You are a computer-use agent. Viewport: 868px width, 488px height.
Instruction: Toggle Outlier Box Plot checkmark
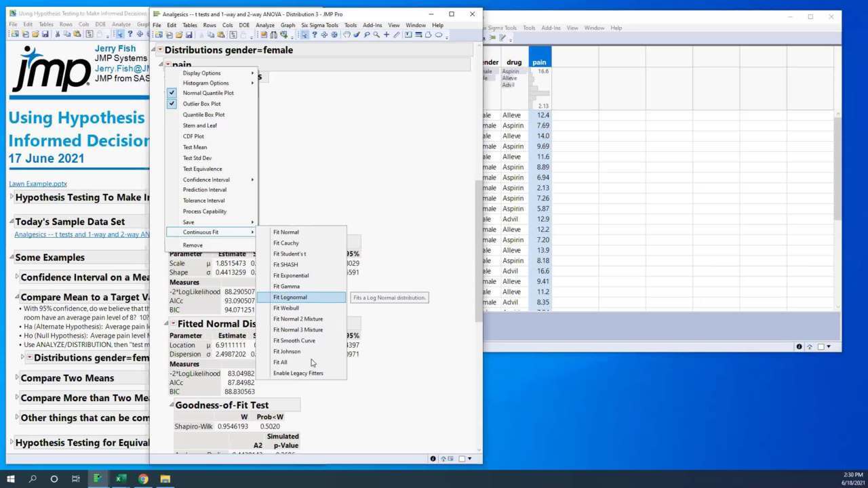point(201,104)
